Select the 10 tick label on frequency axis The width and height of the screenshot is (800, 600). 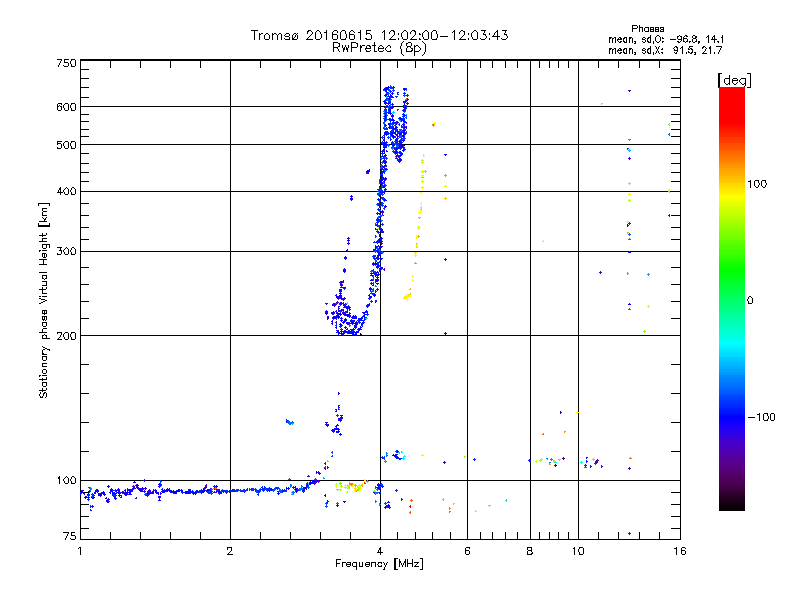[x=578, y=551]
